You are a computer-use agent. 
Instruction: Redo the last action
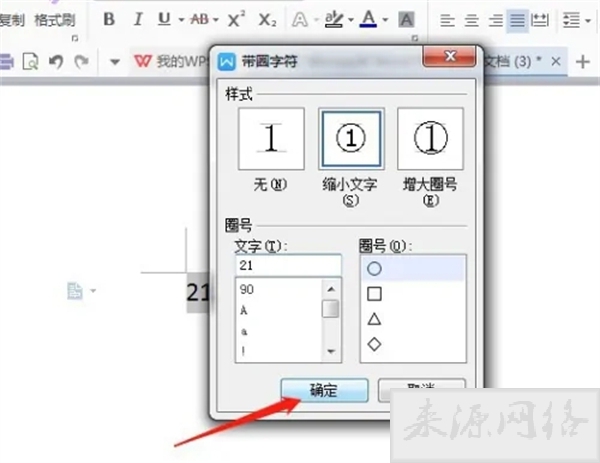click(81, 61)
